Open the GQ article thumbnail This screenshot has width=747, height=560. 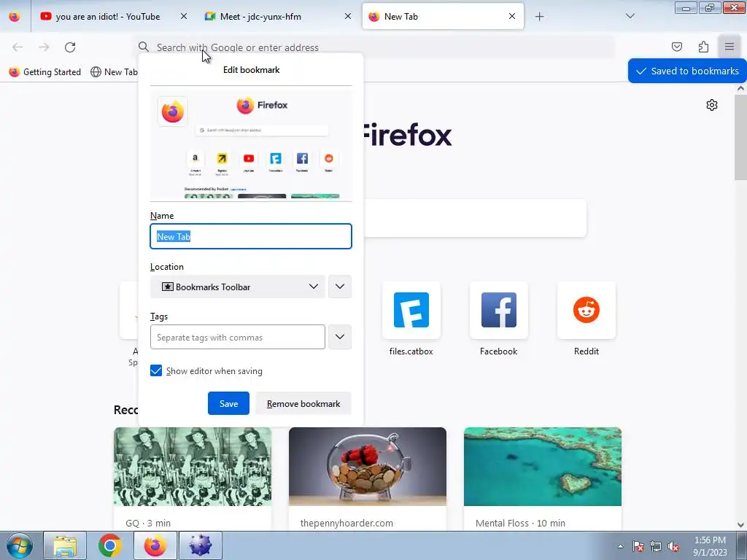(193, 467)
